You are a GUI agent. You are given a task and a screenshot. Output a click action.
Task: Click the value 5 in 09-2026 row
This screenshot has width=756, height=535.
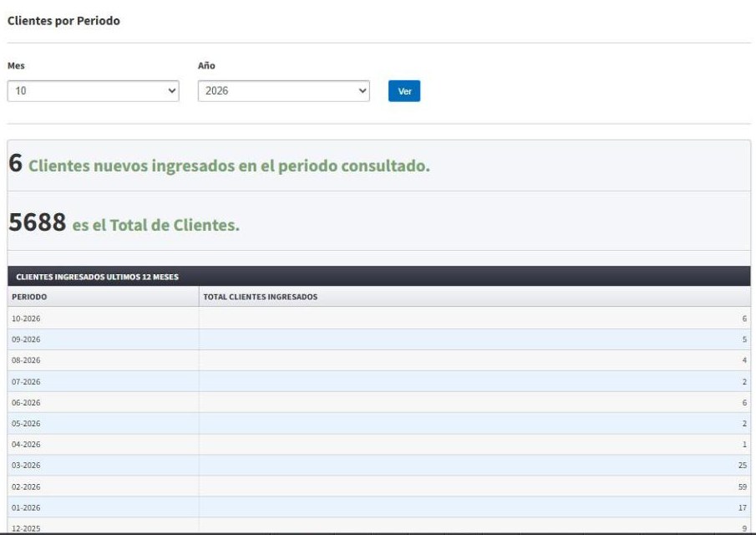click(744, 339)
